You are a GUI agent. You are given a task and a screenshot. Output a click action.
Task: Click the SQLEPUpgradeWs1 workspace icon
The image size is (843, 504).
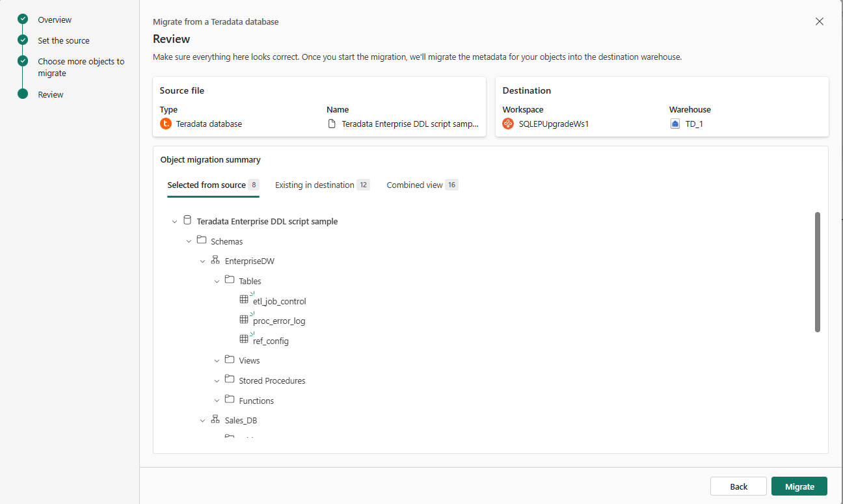pyautogui.click(x=508, y=124)
